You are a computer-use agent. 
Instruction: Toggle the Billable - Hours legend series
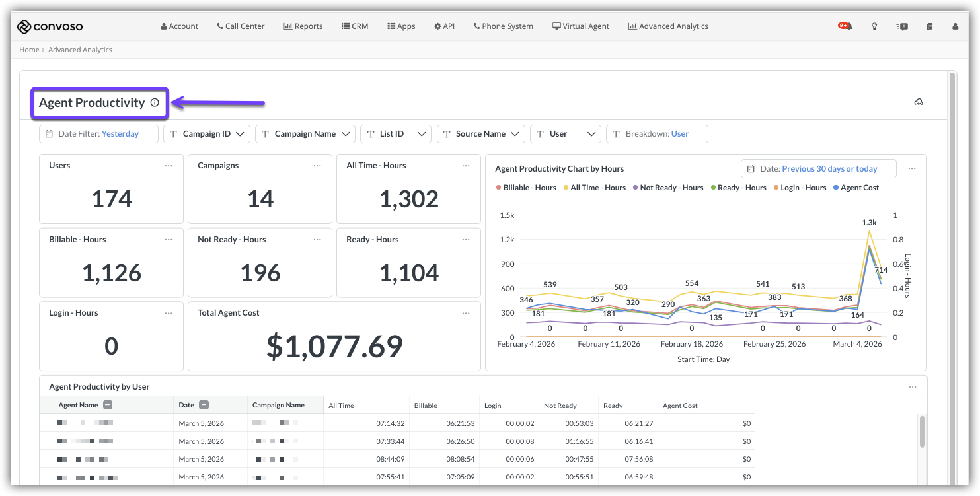[x=526, y=188]
